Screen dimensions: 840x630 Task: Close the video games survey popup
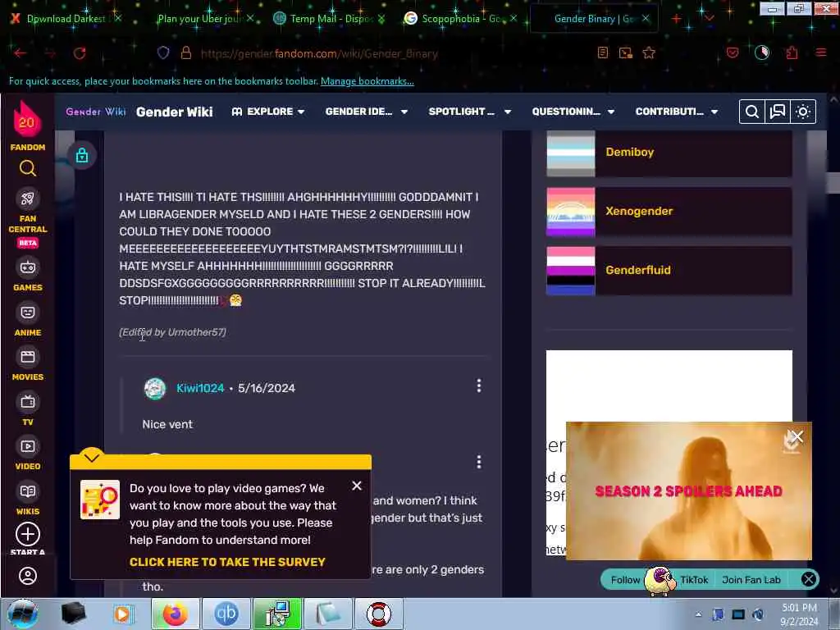click(x=357, y=486)
